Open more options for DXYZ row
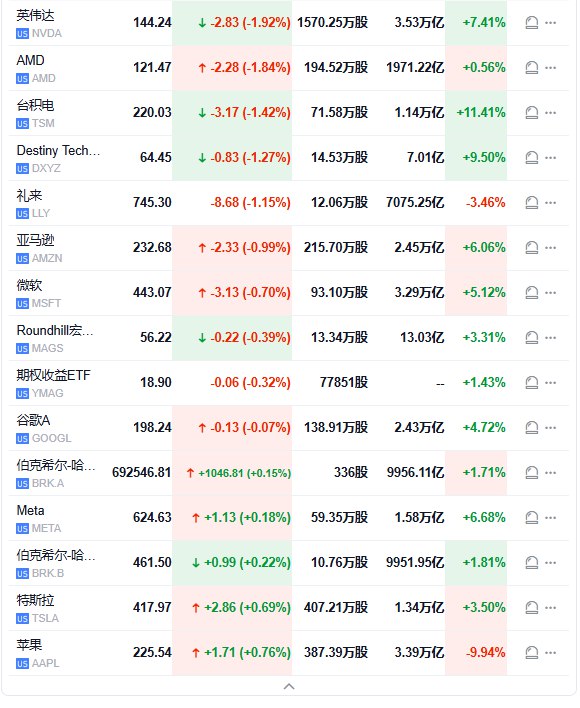The image size is (580, 708). tap(551, 158)
